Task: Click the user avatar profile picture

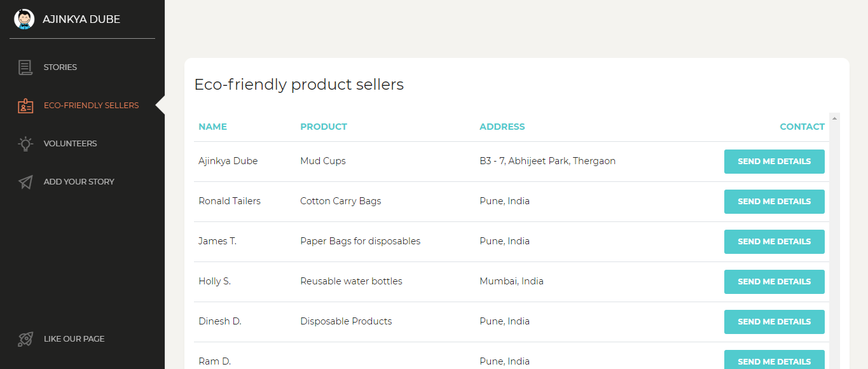Action: pos(24,19)
